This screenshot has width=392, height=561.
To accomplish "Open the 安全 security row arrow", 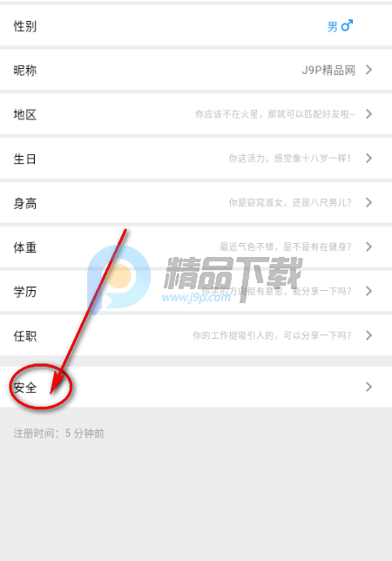I will 368,387.
